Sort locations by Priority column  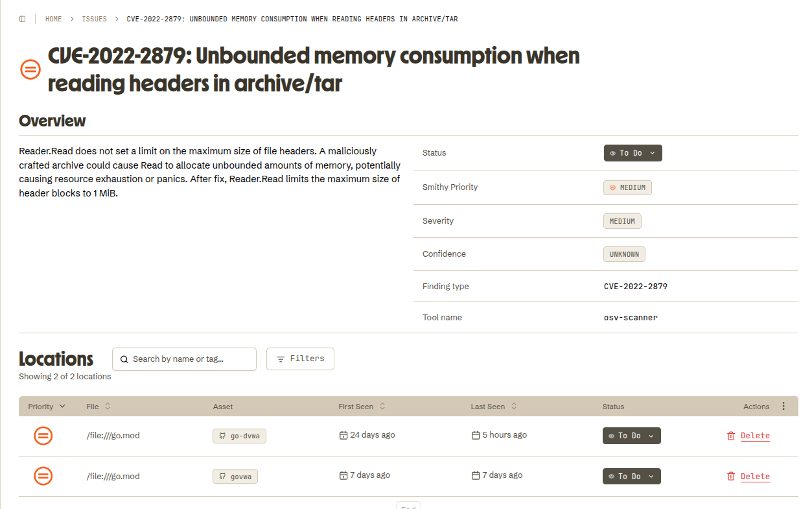[47, 407]
